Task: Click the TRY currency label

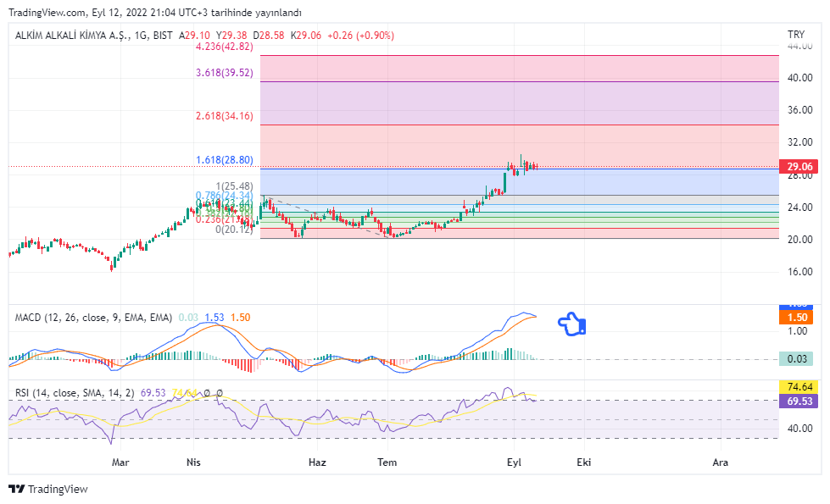Action: pyautogui.click(x=795, y=35)
